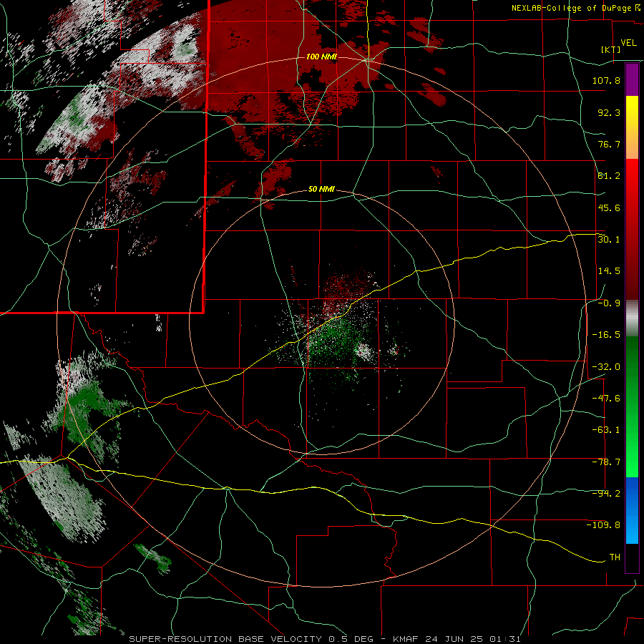Click the -94.2 legend value

click(606, 494)
